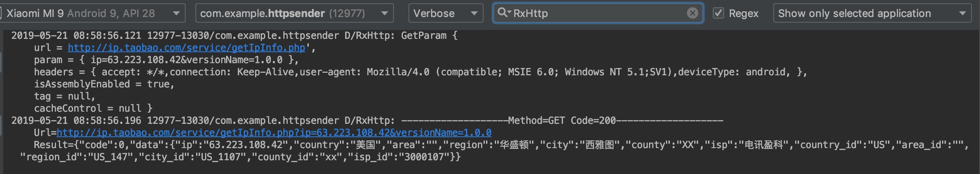Click the 'tag = null' log line

pyautogui.click(x=64, y=96)
